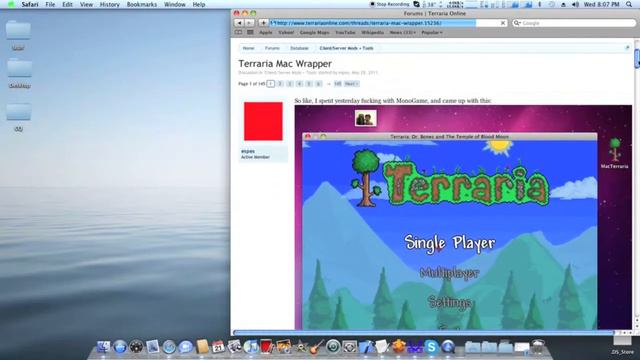This screenshot has height=360, width=640.
Task: Click the add bookmark plus button
Action: [x=263, y=23]
